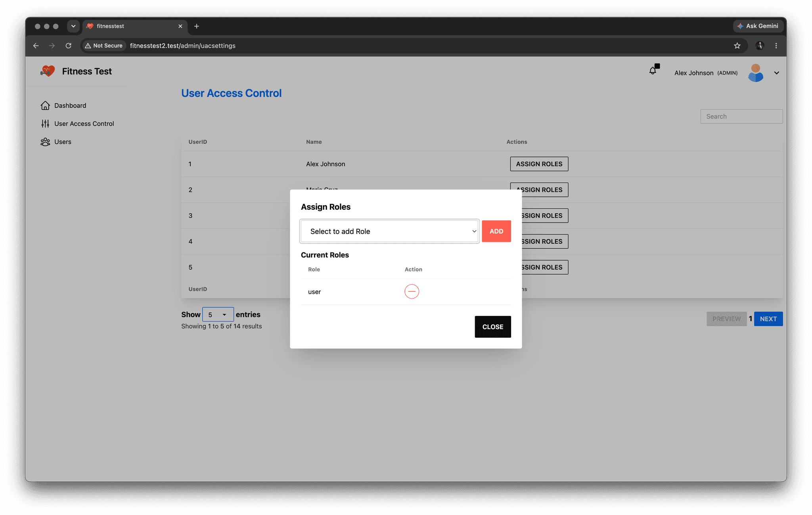Click the Fitness Test brand title
This screenshot has height=515, width=812.
point(87,71)
